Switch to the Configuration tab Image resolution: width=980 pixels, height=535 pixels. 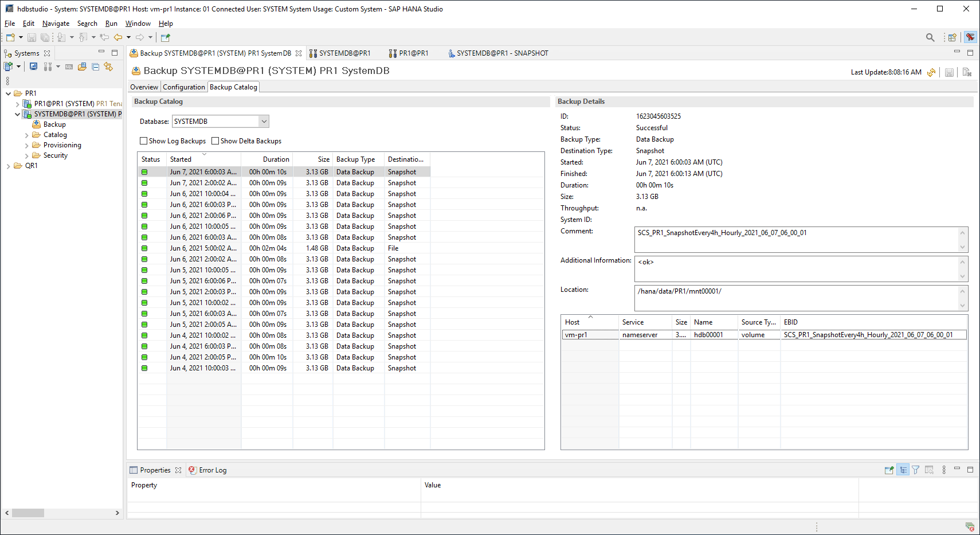[x=183, y=87]
